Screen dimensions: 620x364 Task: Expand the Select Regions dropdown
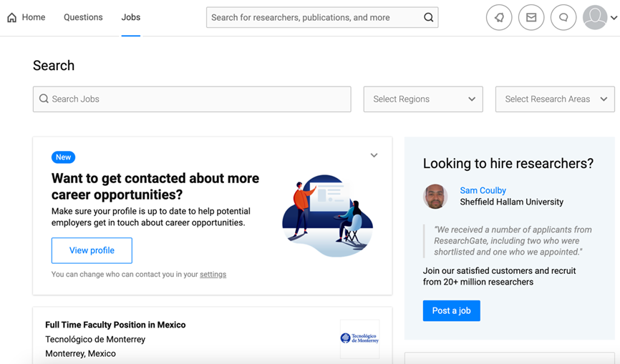coord(423,99)
